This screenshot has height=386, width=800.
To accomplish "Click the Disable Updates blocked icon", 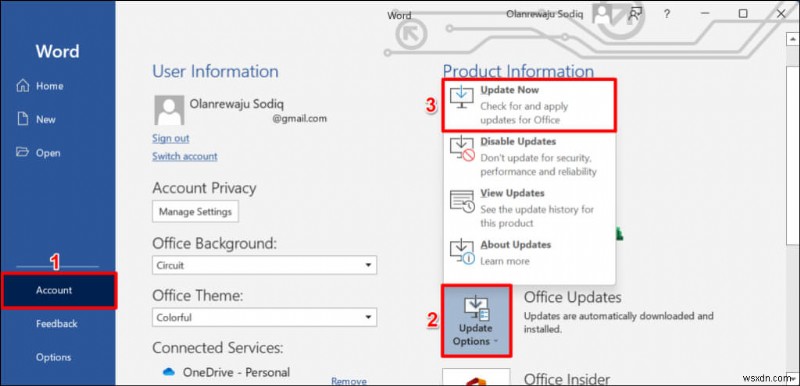I will pos(462,148).
